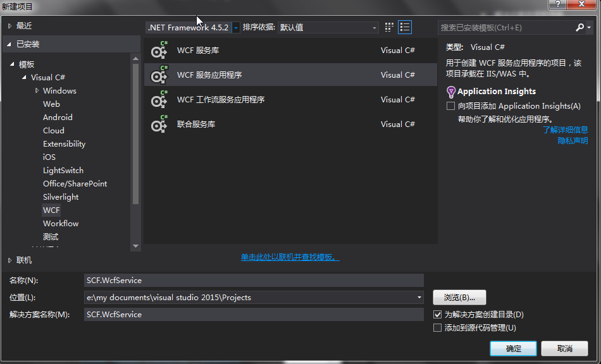Image resolution: width=601 pixels, height=364 pixels.
Task: Open the 了解详细信息 link
Action: 566,130
